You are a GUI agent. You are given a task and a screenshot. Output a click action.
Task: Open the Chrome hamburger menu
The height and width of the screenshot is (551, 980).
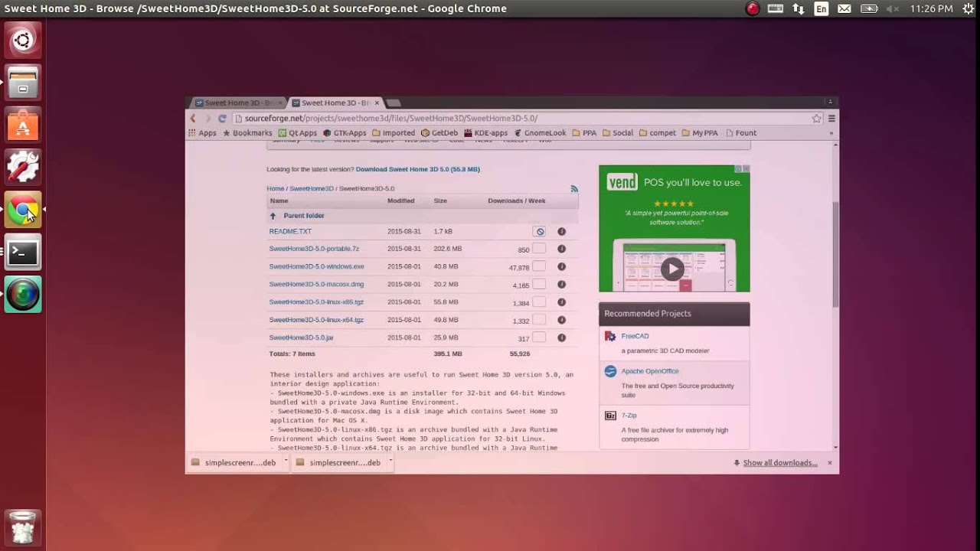pyautogui.click(x=831, y=119)
